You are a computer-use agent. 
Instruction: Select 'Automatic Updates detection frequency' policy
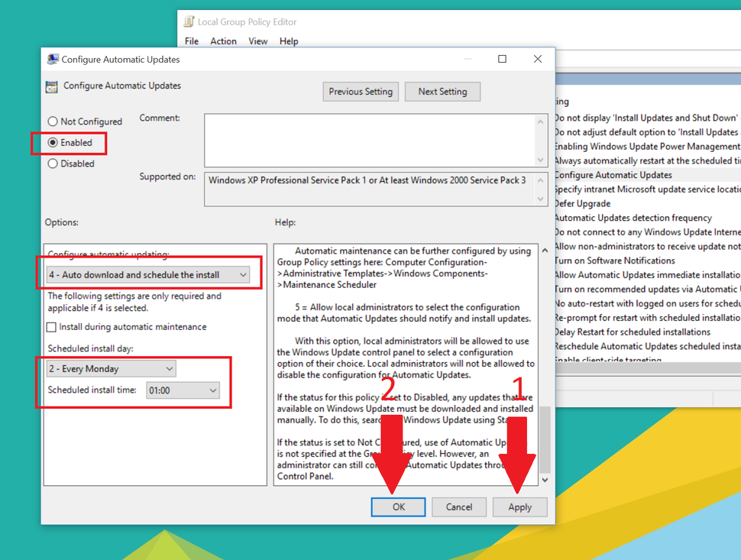[648, 218]
